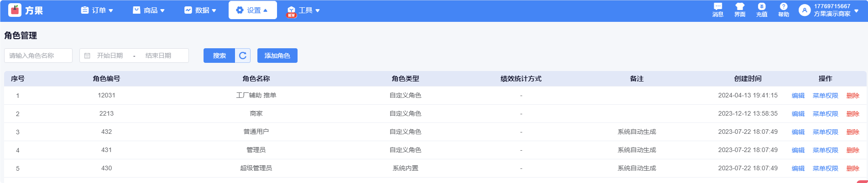Click the user avatar icon

[805, 10]
